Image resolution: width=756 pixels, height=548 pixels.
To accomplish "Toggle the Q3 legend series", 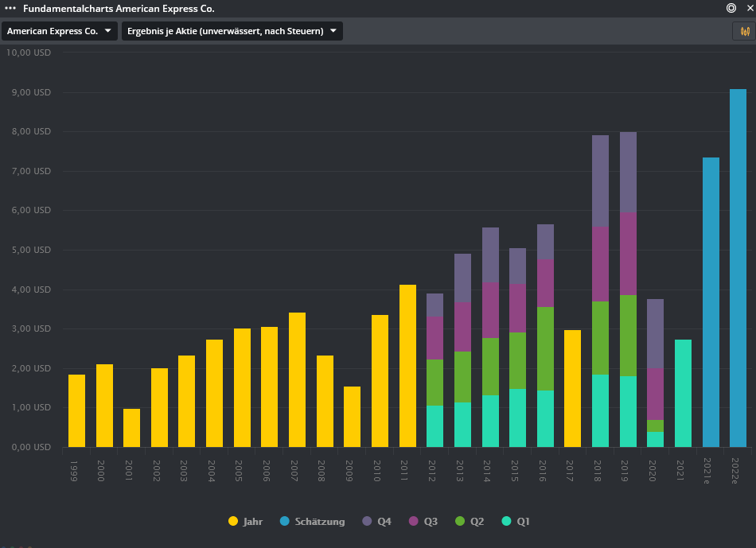I will (x=423, y=521).
